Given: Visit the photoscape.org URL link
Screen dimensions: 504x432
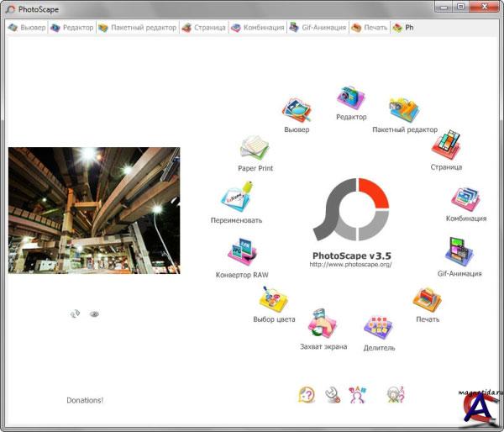Looking at the screenshot, I should pos(350,265).
